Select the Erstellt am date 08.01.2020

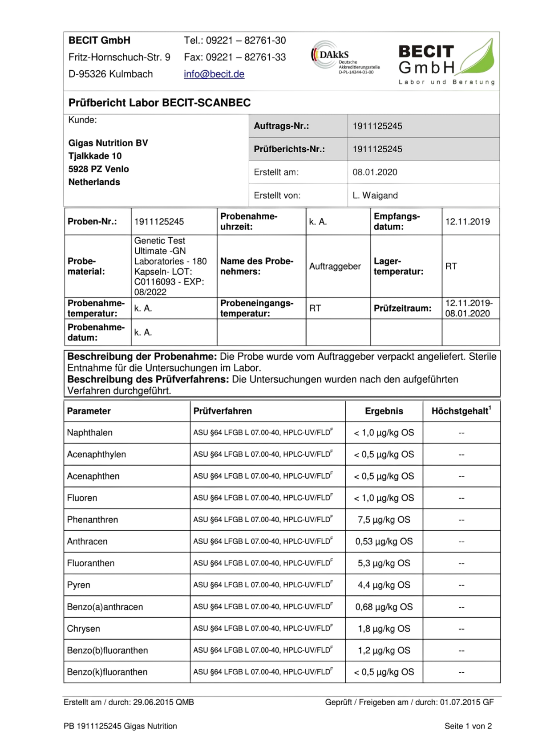point(375,172)
